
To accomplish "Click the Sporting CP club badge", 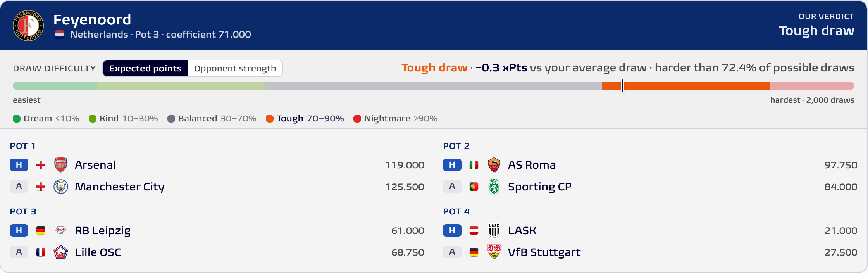I will coord(494,187).
